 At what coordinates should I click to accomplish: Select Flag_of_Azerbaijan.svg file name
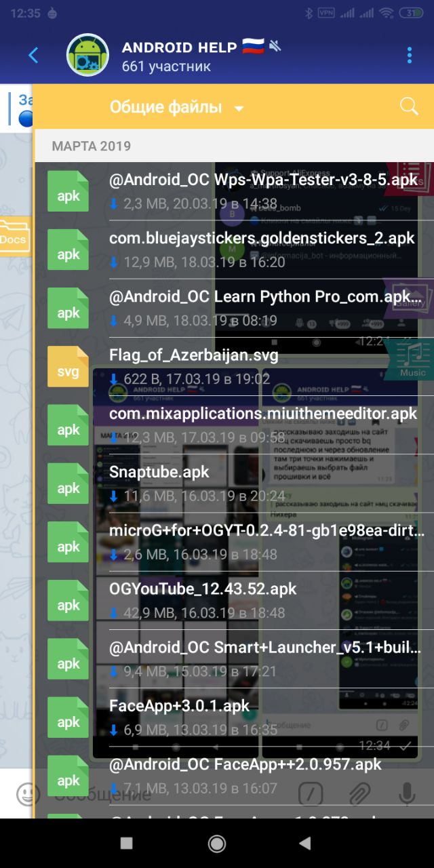coord(193,355)
